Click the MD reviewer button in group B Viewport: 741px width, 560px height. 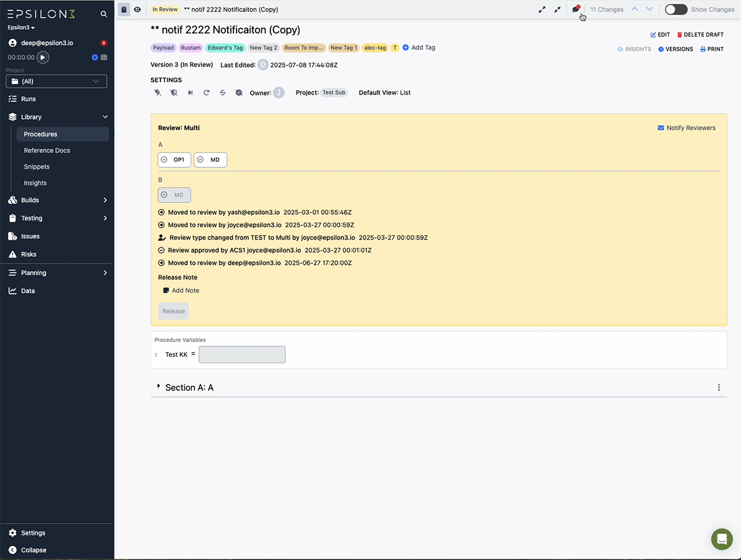click(x=175, y=195)
